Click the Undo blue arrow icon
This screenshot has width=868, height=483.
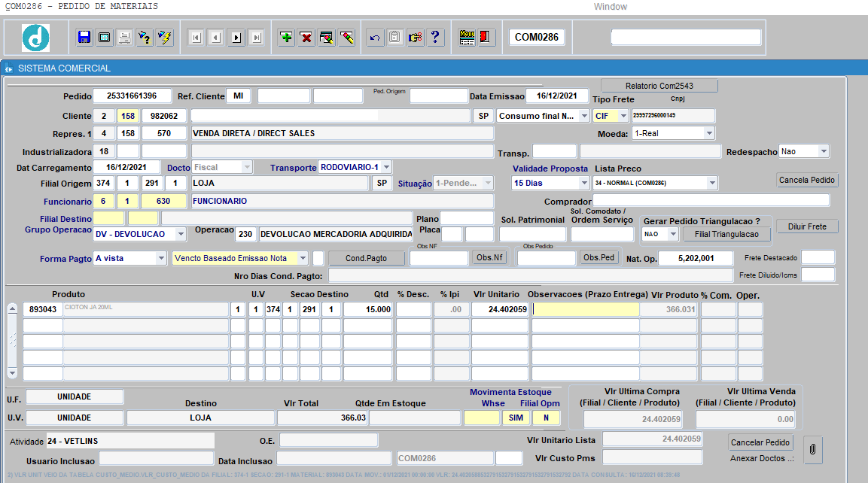click(x=375, y=37)
